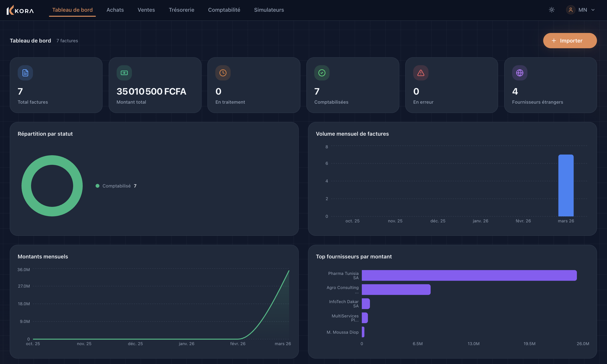Click the document icon on Total factures card
This screenshot has height=364, width=607.
click(x=25, y=73)
